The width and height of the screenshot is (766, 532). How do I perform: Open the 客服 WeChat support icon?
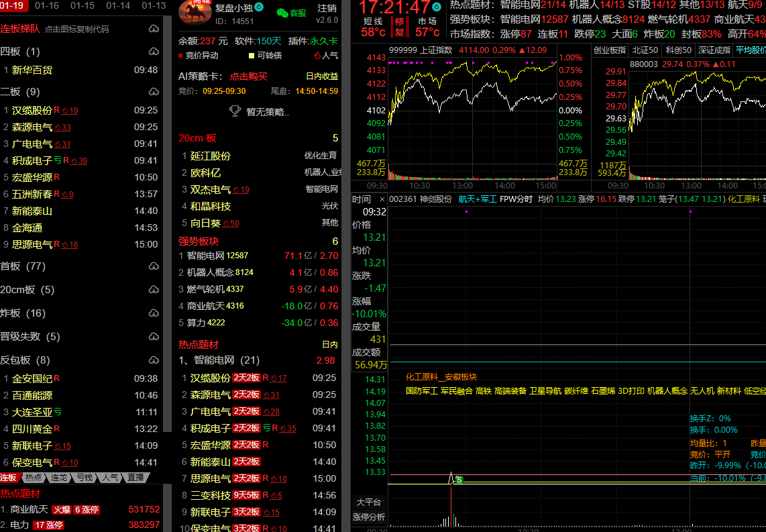pyautogui.click(x=282, y=13)
